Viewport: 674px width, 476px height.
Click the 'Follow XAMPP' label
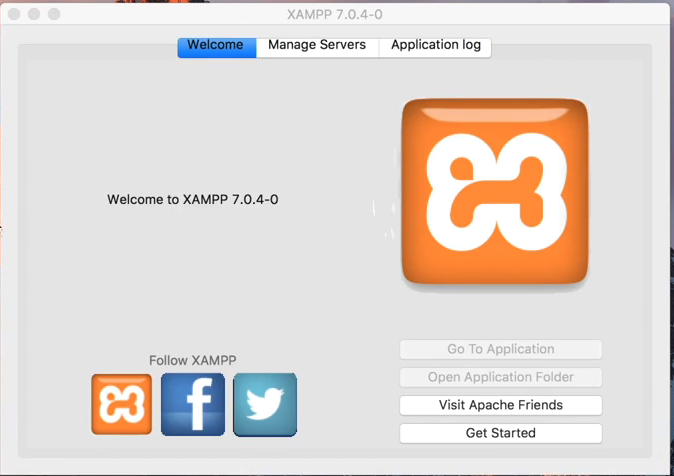click(x=192, y=360)
